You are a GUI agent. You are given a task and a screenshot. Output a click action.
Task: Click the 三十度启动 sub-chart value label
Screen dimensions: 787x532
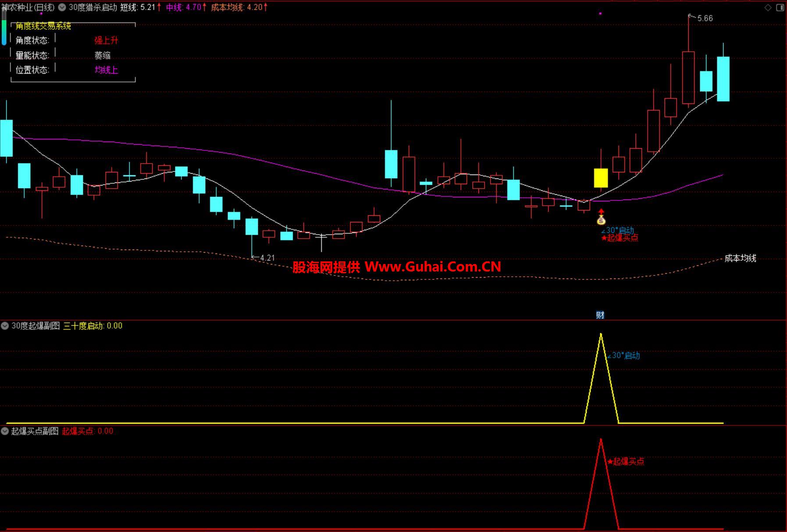(x=93, y=326)
